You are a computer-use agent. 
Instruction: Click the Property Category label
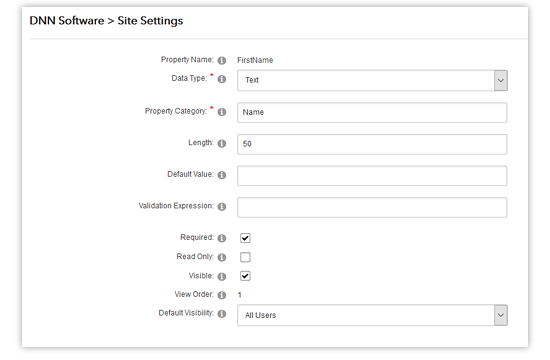pyautogui.click(x=176, y=111)
